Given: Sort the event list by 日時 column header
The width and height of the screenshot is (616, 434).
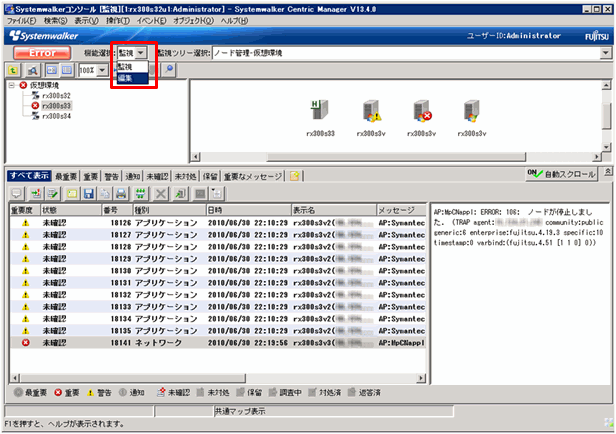Looking at the screenshot, I should (x=248, y=210).
